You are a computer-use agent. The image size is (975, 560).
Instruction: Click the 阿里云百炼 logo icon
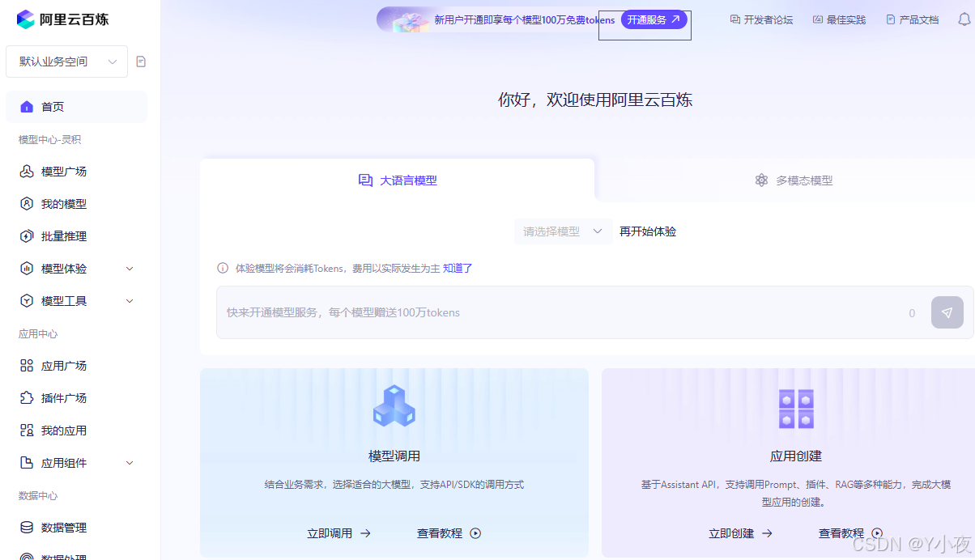(26, 19)
